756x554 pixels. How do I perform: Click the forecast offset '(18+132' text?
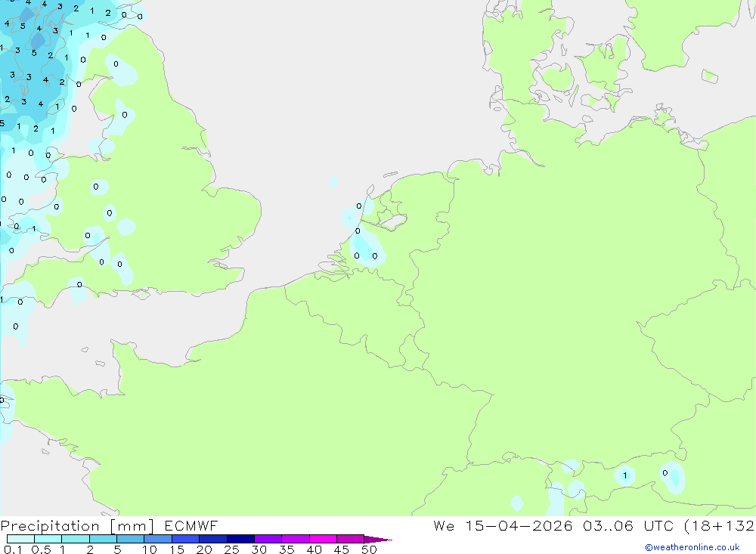pyautogui.click(x=720, y=525)
